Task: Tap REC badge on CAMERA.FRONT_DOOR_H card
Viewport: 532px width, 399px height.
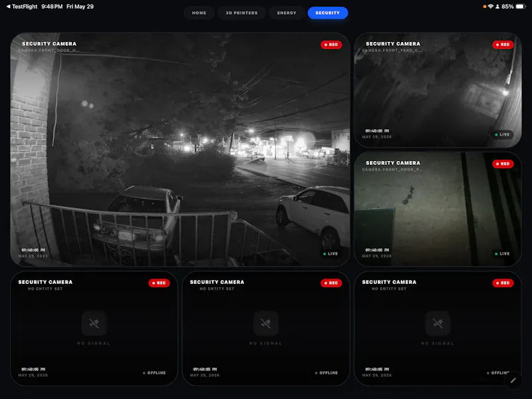Action: [331, 45]
